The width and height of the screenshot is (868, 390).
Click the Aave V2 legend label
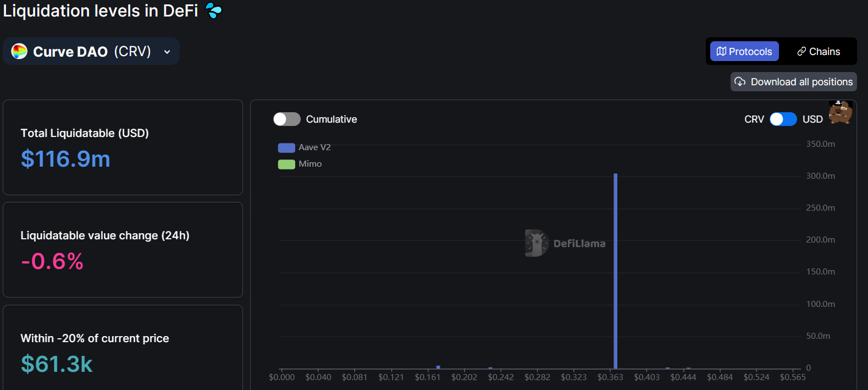[x=314, y=147]
